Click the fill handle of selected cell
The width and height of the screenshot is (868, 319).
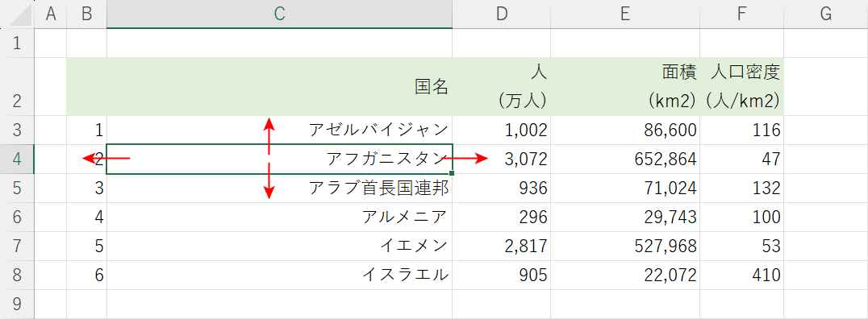(453, 174)
